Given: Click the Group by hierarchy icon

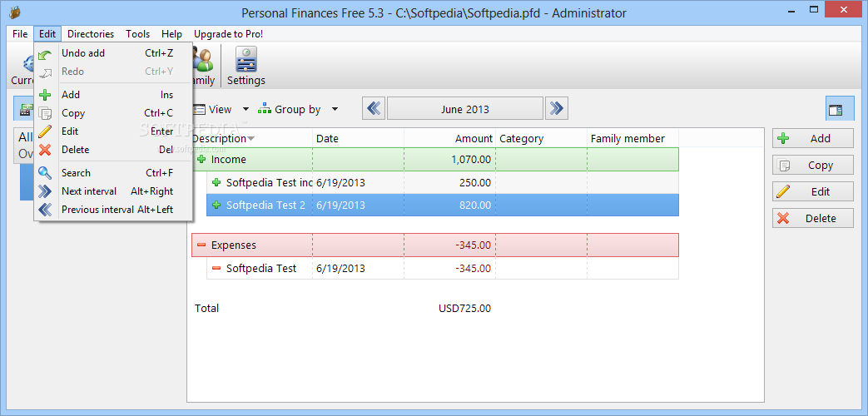Looking at the screenshot, I should (265, 109).
